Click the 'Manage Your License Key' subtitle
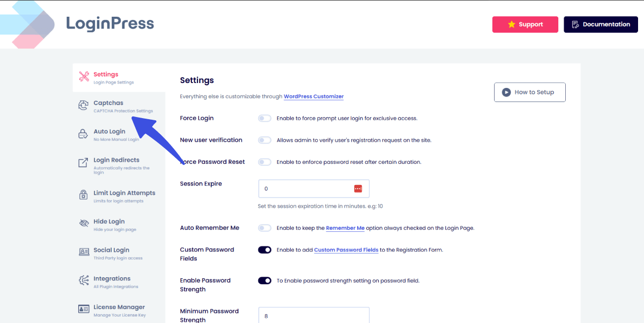The height and width of the screenshot is (323, 644). [x=120, y=315]
